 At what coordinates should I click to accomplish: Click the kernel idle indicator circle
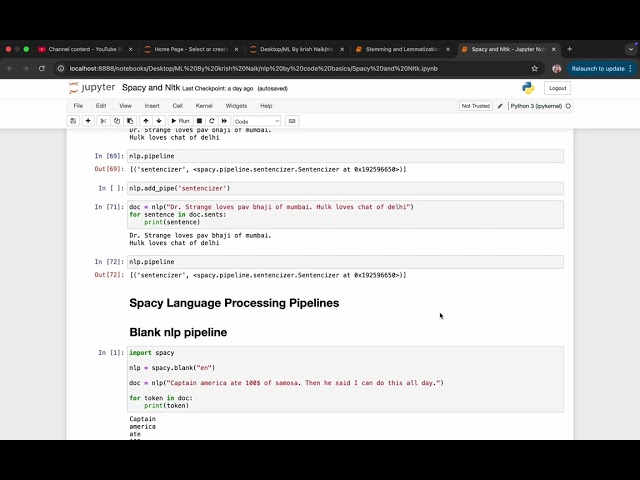[x=568, y=106]
